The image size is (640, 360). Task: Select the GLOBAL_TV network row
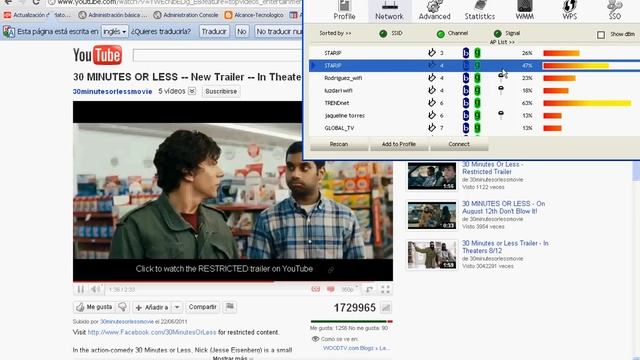[x=473, y=128]
